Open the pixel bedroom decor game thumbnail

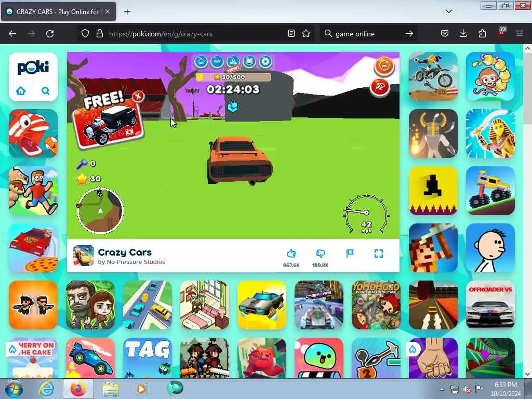click(x=205, y=305)
